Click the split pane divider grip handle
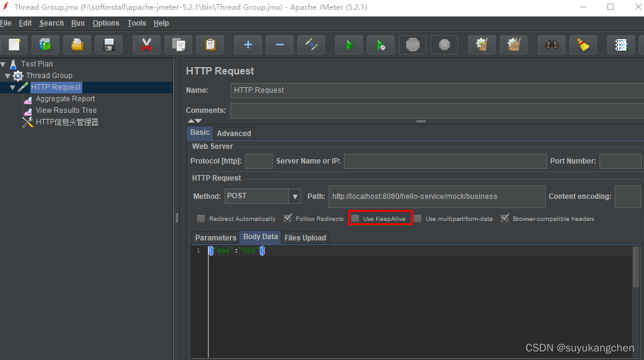Screen dimensions: 644x360 click(x=177, y=218)
